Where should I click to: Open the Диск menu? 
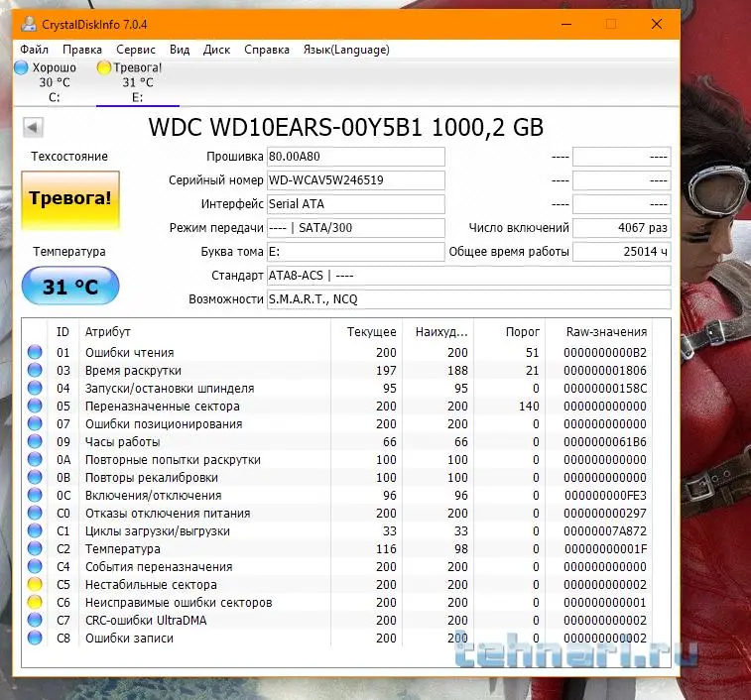[x=216, y=50]
